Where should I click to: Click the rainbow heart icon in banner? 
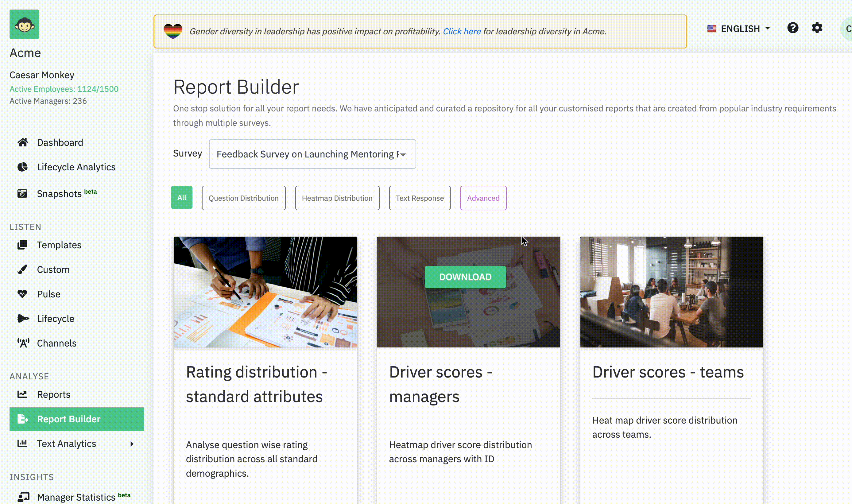173,31
